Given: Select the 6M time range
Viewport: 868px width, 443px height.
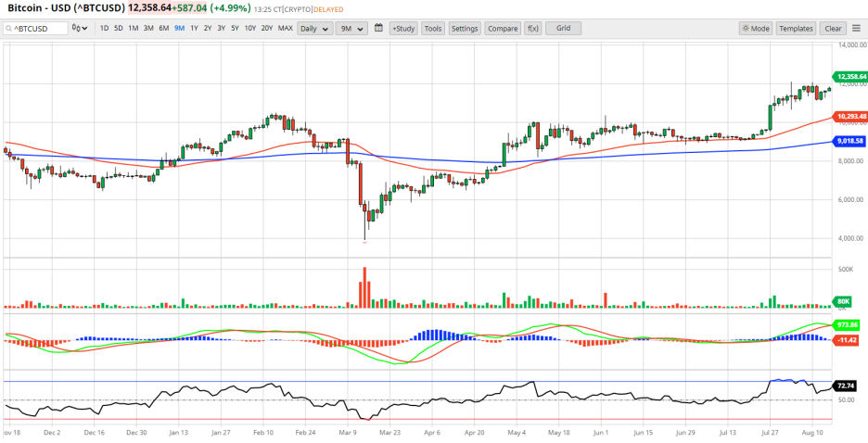Looking at the screenshot, I should [x=164, y=28].
